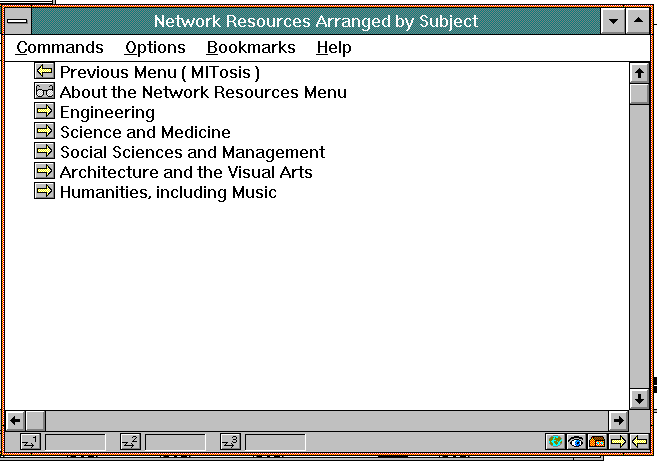Open the Commands menu
Screen dimensions: 657x461
[60, 47]
